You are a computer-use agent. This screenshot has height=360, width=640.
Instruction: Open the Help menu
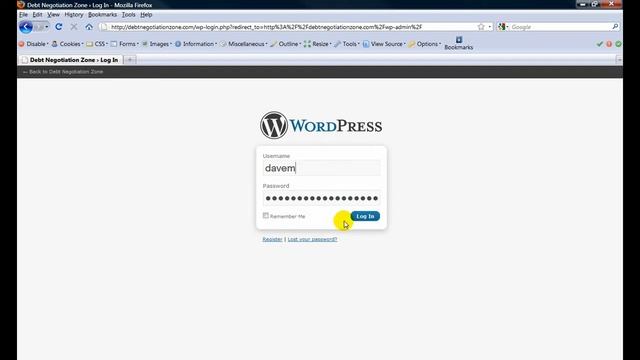point(146,15)
